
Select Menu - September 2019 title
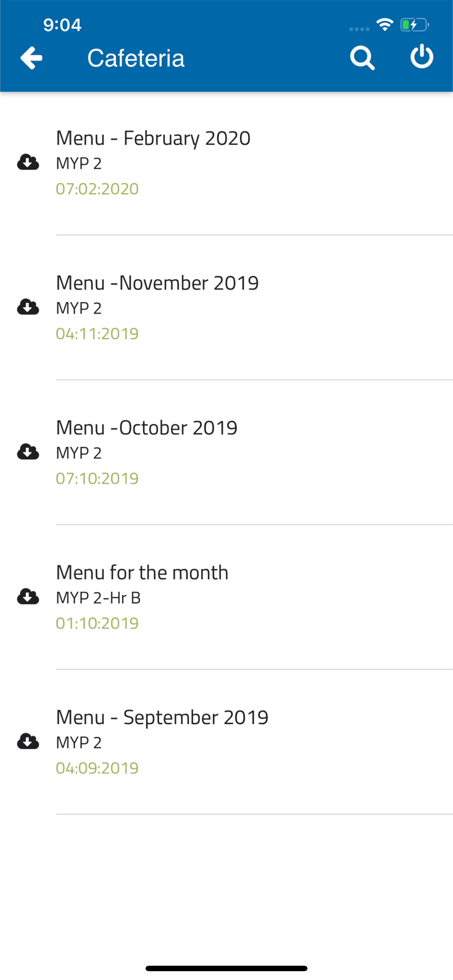(x=162, y=717)
